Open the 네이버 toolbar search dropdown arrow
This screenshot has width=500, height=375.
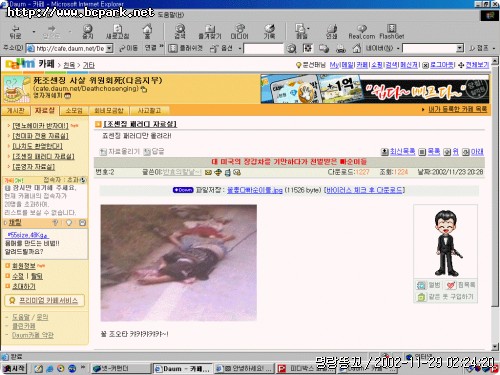point(460,49)
